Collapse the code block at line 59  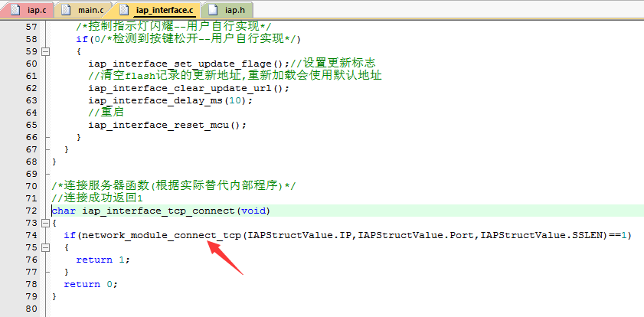[45, 52]
